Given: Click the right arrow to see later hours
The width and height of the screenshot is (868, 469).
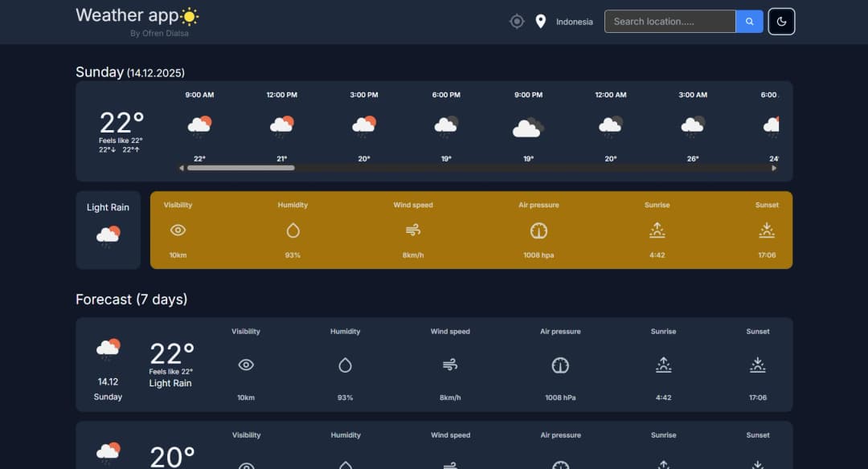Looking at the screenshot, I should 774,169.
